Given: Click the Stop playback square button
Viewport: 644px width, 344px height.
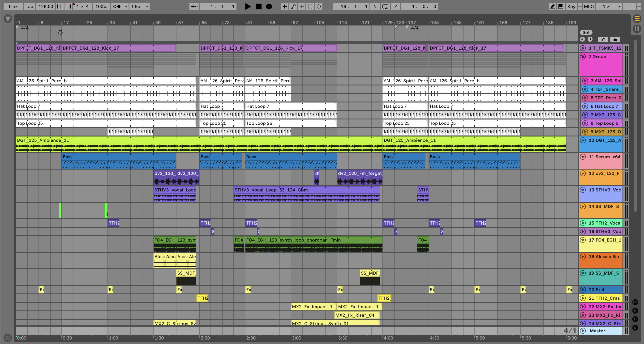Looking at the screenshot, I should 258,6.
